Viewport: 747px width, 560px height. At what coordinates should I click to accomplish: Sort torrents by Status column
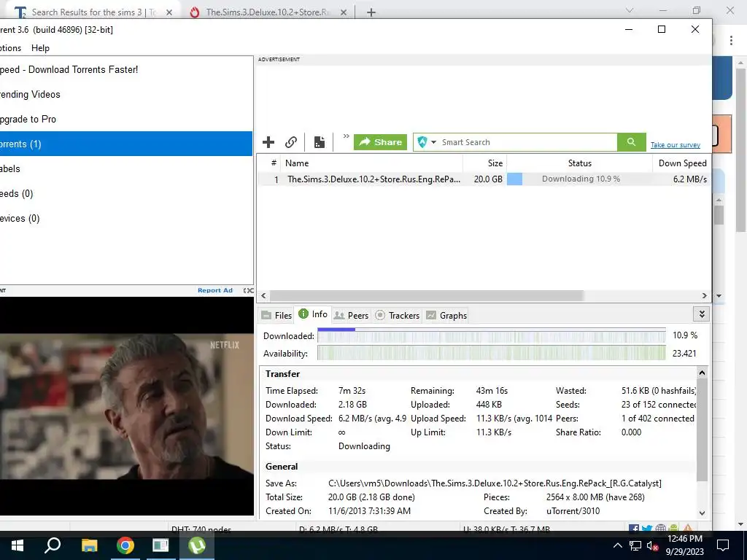pyautogui.click(x=579, y=163)
